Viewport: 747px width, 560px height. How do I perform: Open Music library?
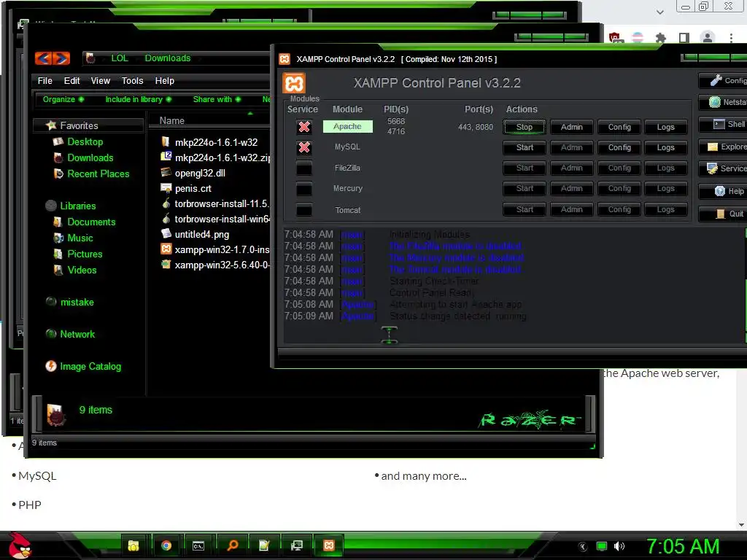[80, 238]
